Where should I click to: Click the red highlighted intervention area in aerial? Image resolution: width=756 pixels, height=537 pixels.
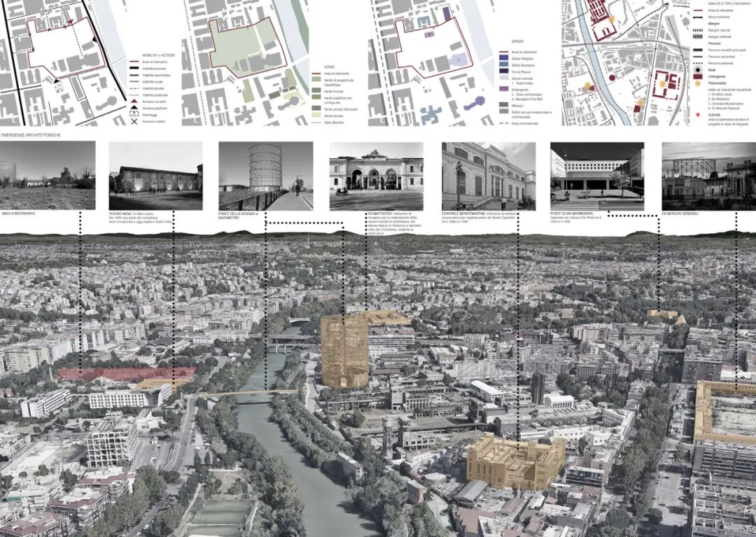tap(126, 374)
